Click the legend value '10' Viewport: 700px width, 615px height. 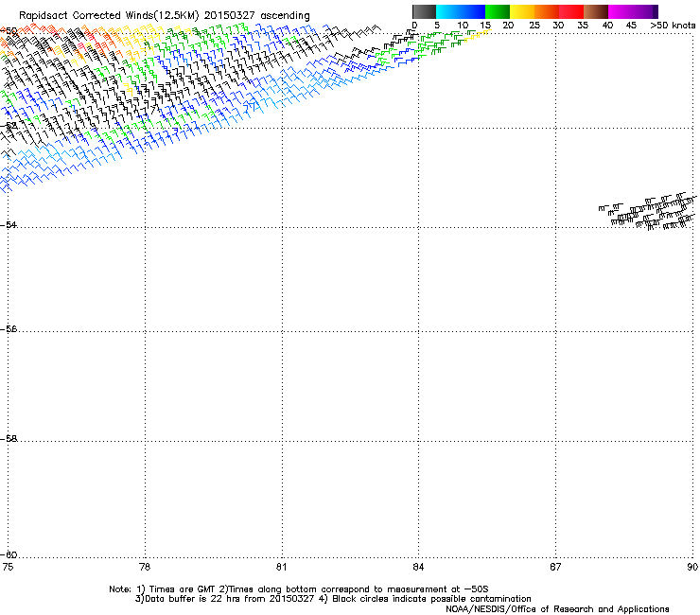tap(463, 26)
